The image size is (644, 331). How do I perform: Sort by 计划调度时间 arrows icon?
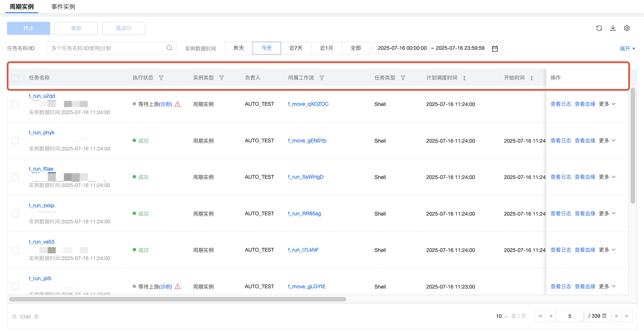click(x=464, y=78)
